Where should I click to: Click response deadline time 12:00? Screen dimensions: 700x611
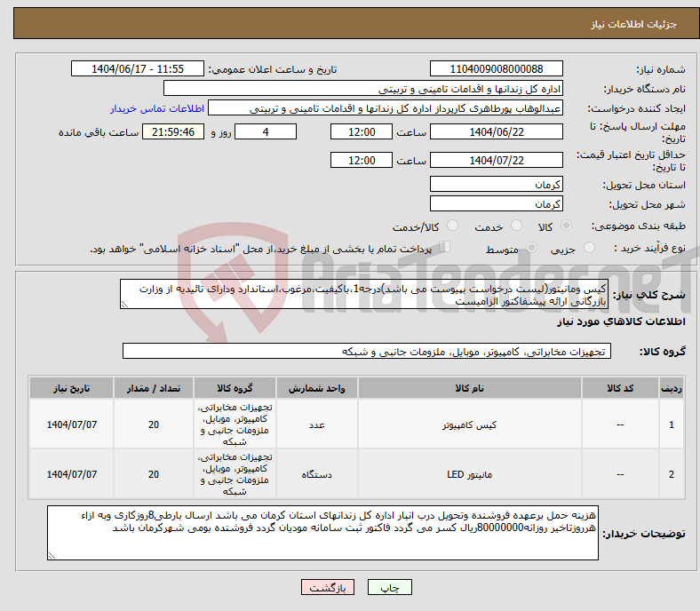(x=362, y=131)
